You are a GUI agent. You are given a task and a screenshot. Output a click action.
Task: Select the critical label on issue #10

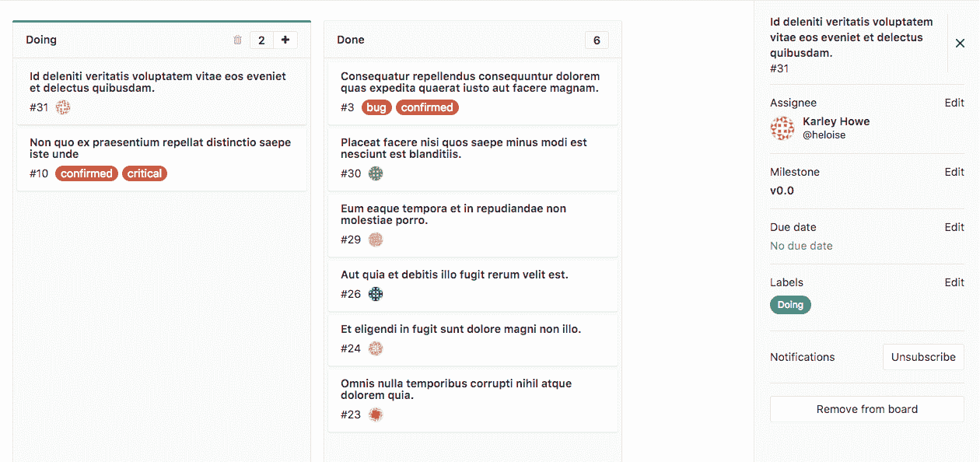[145, 173]
